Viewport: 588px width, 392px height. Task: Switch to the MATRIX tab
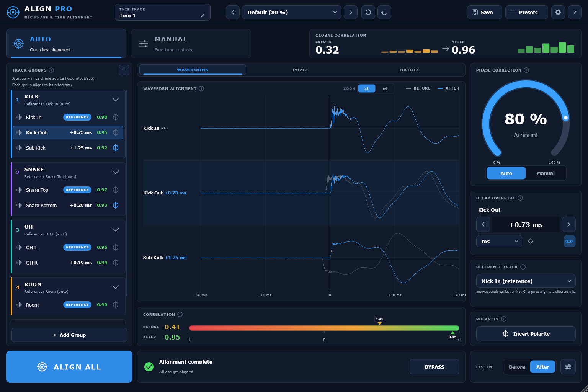click(409, 70)
